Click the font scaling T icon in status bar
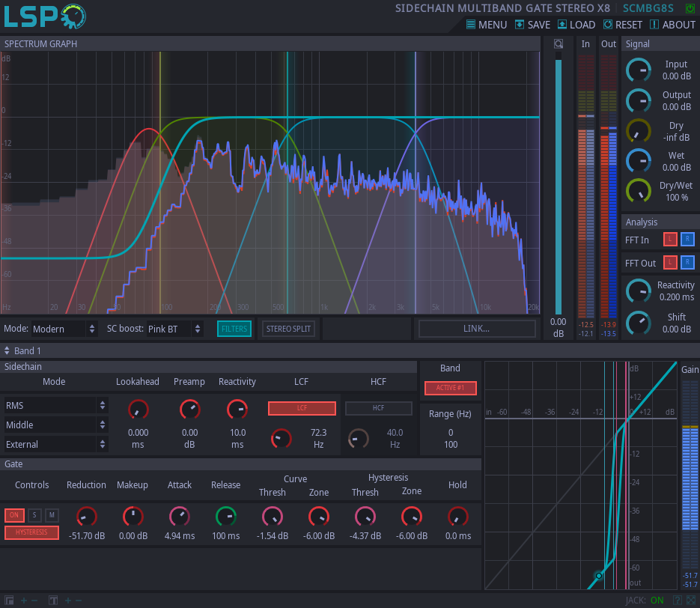700x608 pixels. (x=53, y=601)
